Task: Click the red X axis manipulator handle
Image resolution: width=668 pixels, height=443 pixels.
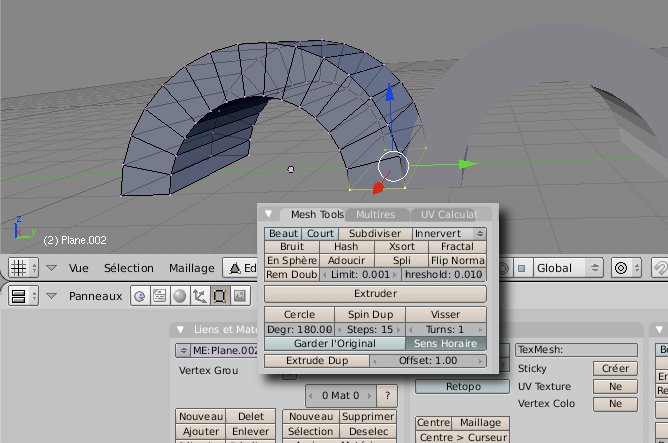Action: [x=378, y=188]
